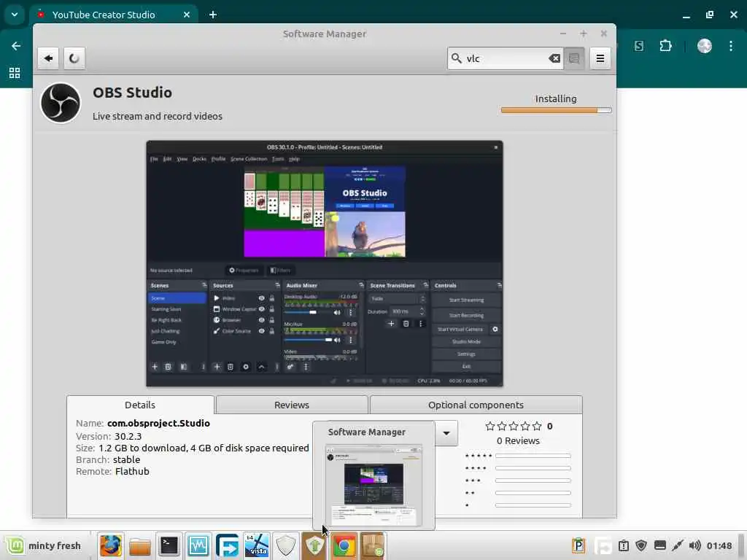This screenshot has width=747, height=560.
Task: Click the one-star review distribution bar
Action: pyautogui.click(x=533, y=505)
